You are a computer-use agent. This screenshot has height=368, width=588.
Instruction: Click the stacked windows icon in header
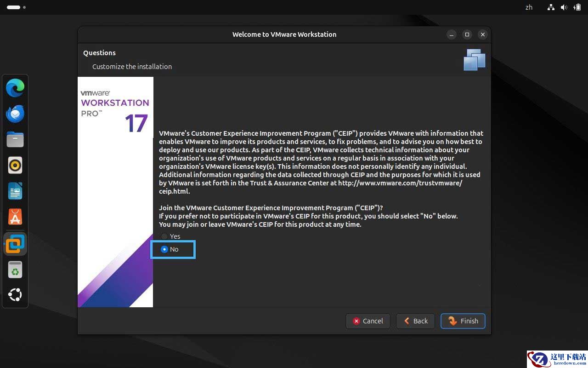pos(475,60)
